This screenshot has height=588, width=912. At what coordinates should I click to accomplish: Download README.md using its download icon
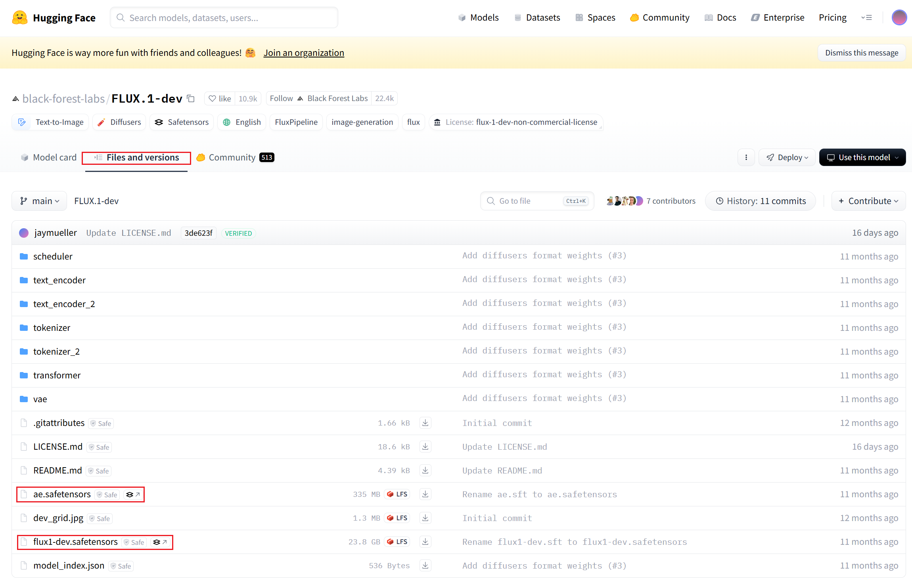pos(425,470)
